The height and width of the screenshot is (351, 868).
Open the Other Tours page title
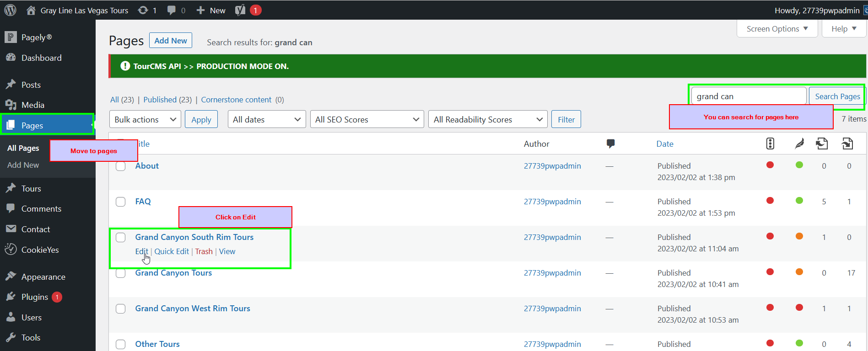157,344
